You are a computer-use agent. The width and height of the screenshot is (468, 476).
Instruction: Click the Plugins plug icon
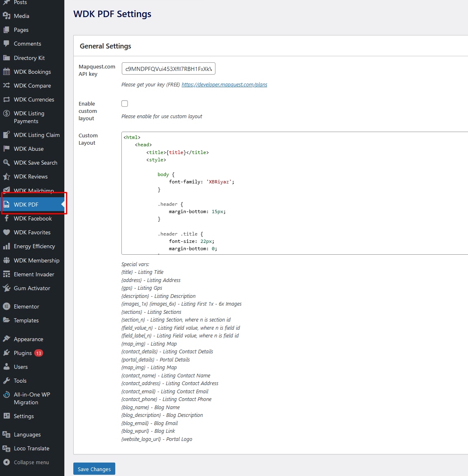click(x=7, y=353)
